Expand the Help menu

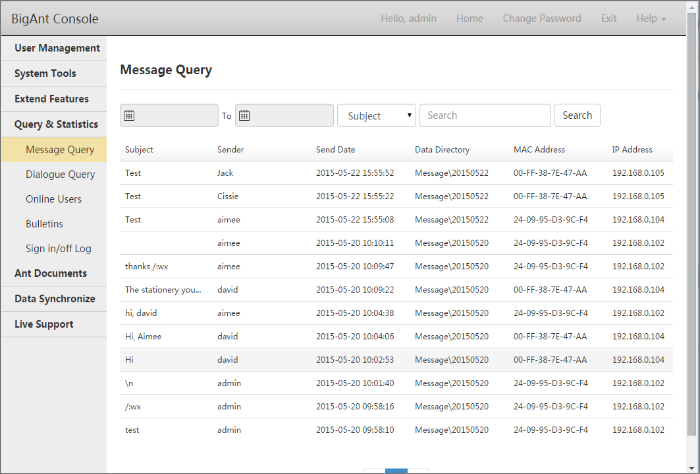coord(651,18)
